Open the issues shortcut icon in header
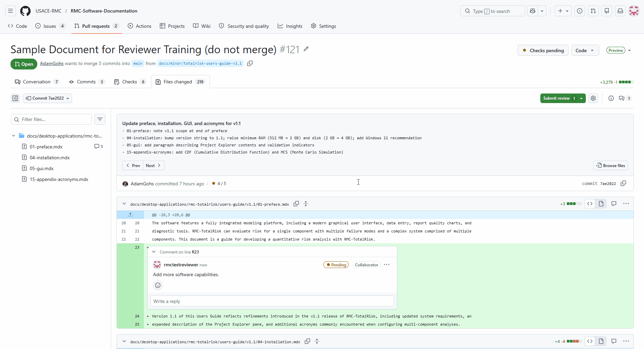The width and height of the screenshot is (644, 349). [580, 11]
